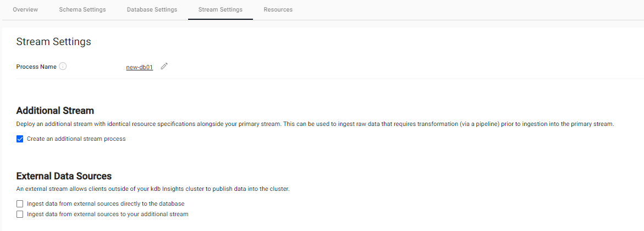This screenshot has width=644, height=231.
Task: Click the info icon beside Process Name
Action: point(63,67)
